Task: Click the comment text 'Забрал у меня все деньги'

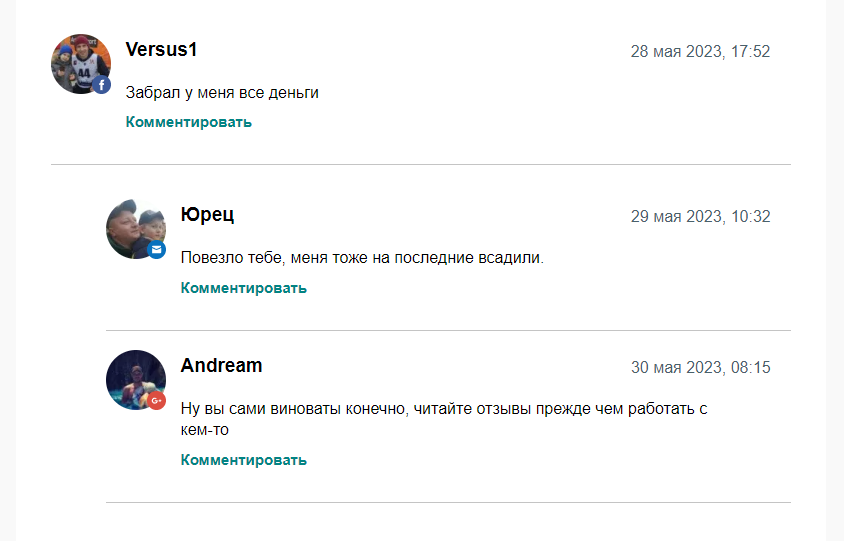Action: [x=222, y=93]
